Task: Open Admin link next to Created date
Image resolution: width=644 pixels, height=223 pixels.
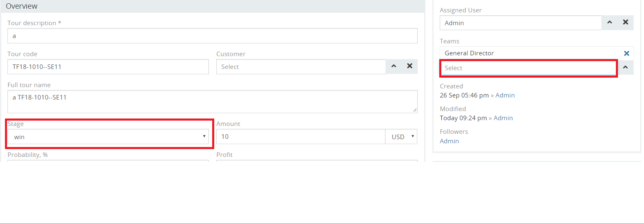Action: tap(505, 95)
